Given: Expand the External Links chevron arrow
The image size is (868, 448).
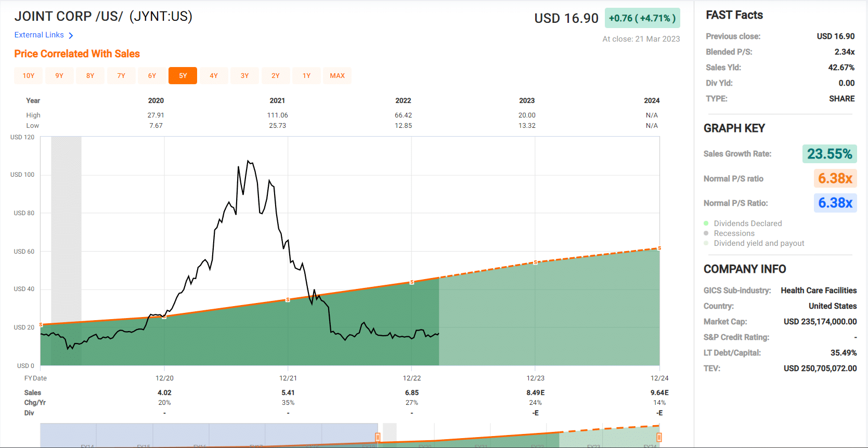Looking at the screenshot, I should [x=71, y=35].
